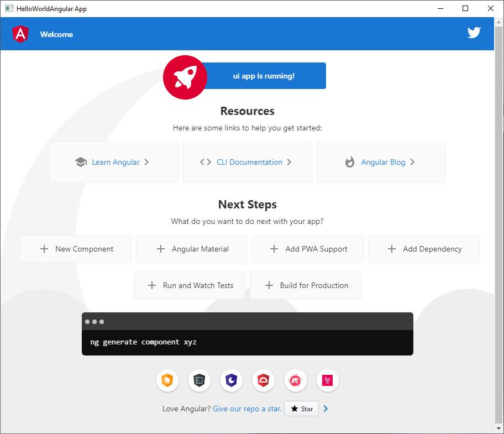Click the chevron next to CLI Documentation
504x434 pixels.
tap(289, 162)
